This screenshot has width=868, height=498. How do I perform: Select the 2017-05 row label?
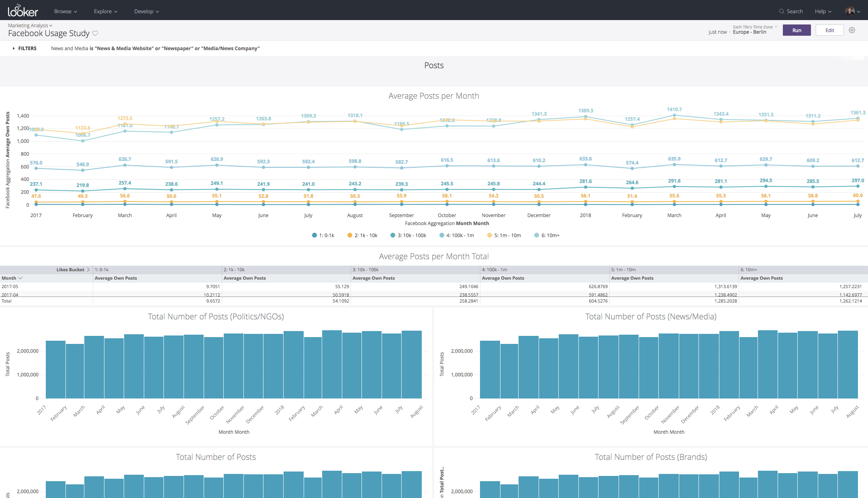click(x=10, y=287)
